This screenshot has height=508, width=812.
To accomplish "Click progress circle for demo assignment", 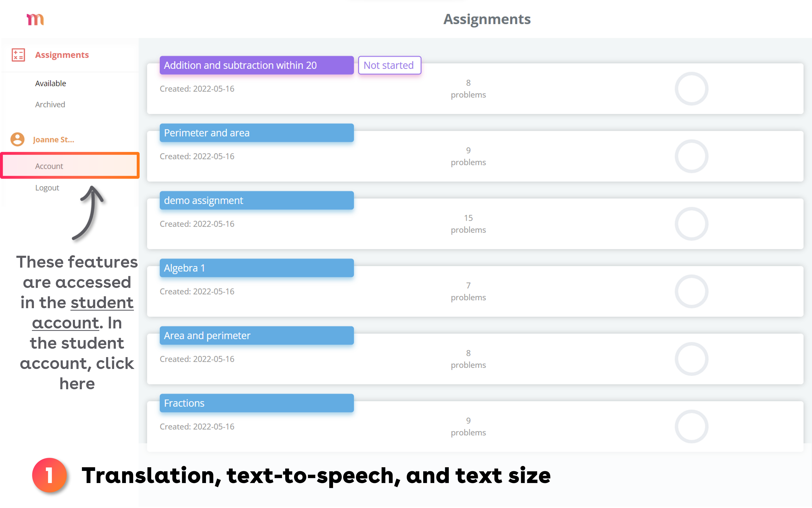I will pos(691,224).
